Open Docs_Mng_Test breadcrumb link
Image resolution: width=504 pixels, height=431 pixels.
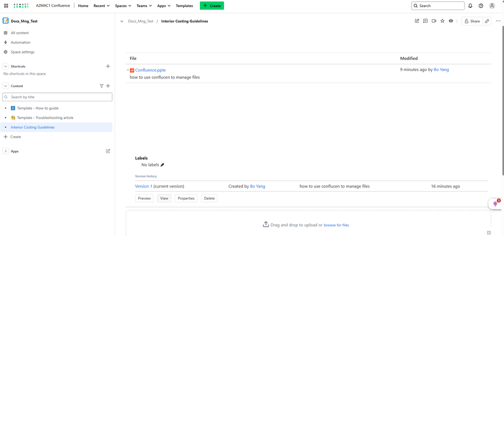(141, 21)
